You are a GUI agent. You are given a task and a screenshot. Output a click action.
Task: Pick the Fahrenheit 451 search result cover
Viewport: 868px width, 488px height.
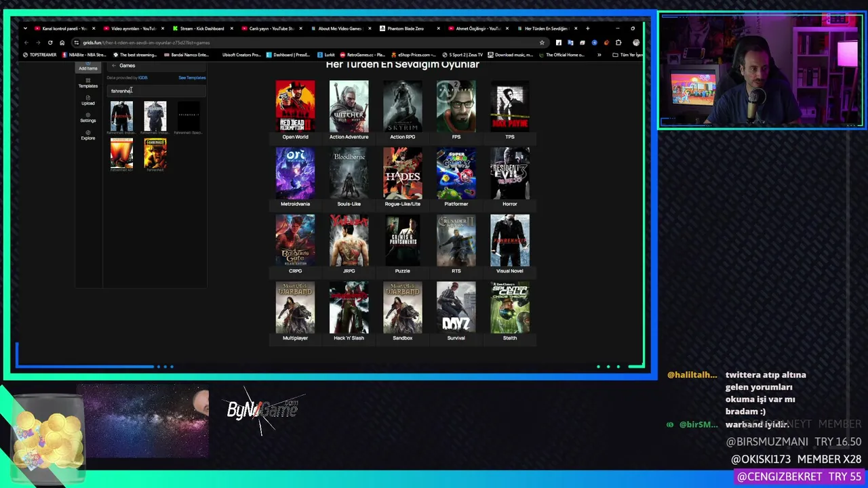click(122, 153)
